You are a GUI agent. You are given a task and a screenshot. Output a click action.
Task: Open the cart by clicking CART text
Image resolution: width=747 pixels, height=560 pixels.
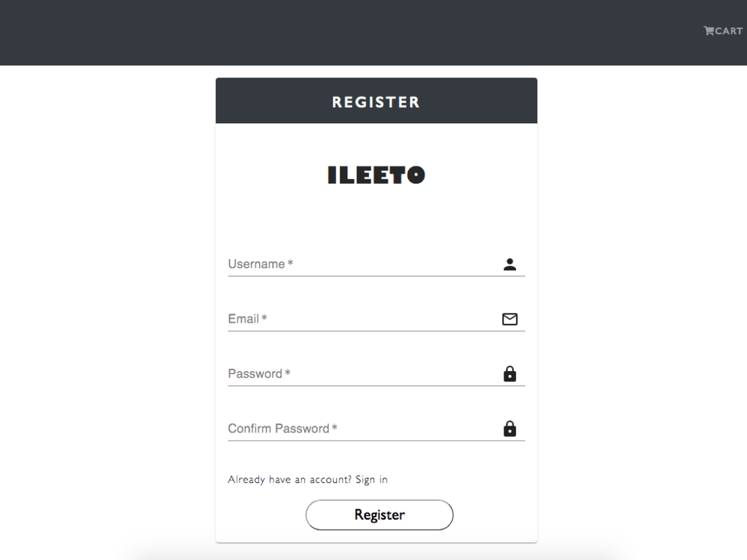coord(727,31)
